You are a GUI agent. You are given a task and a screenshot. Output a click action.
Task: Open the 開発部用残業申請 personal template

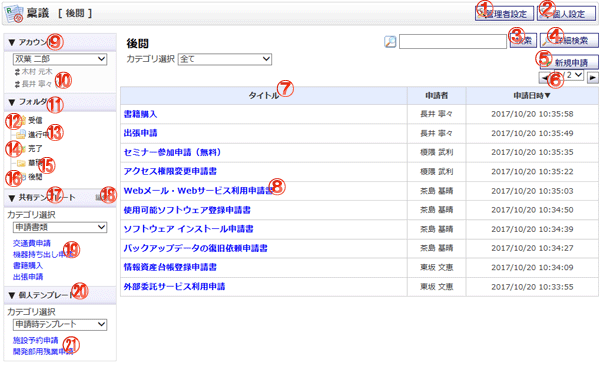(43, 351)
